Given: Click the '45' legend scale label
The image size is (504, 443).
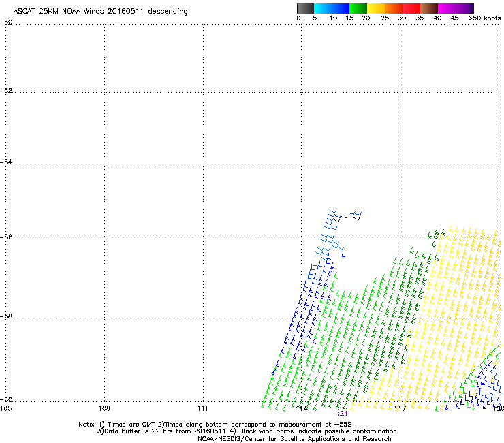Looking at the screenshot, I should point(454,18).
